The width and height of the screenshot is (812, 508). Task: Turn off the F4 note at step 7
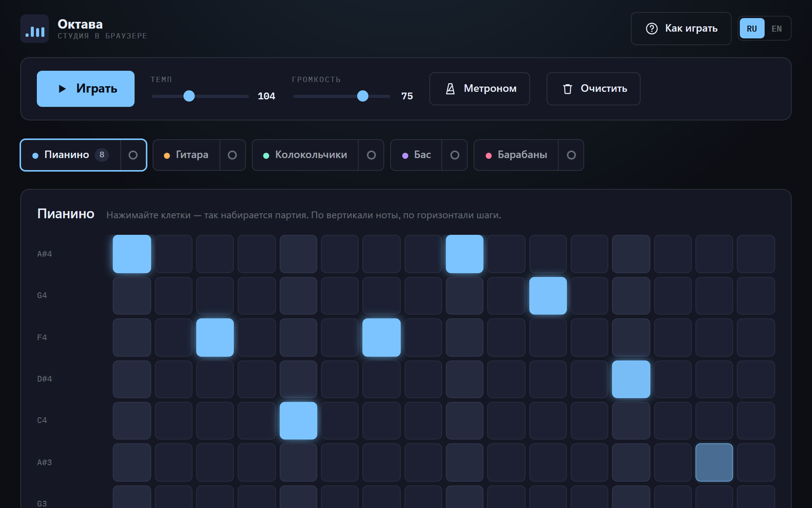coord(382,338)
